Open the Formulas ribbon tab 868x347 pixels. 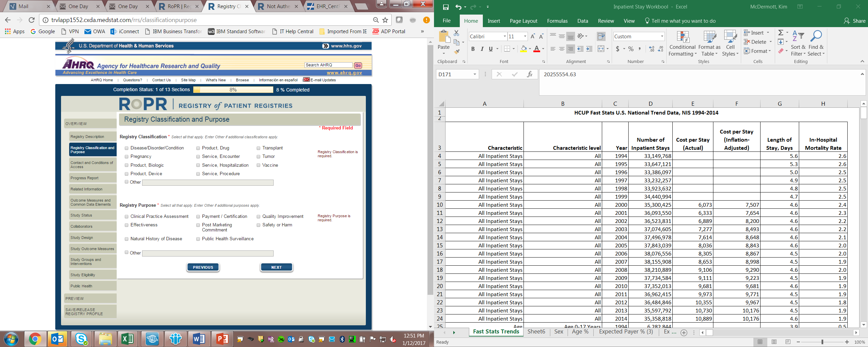click(x=557, y=21)
